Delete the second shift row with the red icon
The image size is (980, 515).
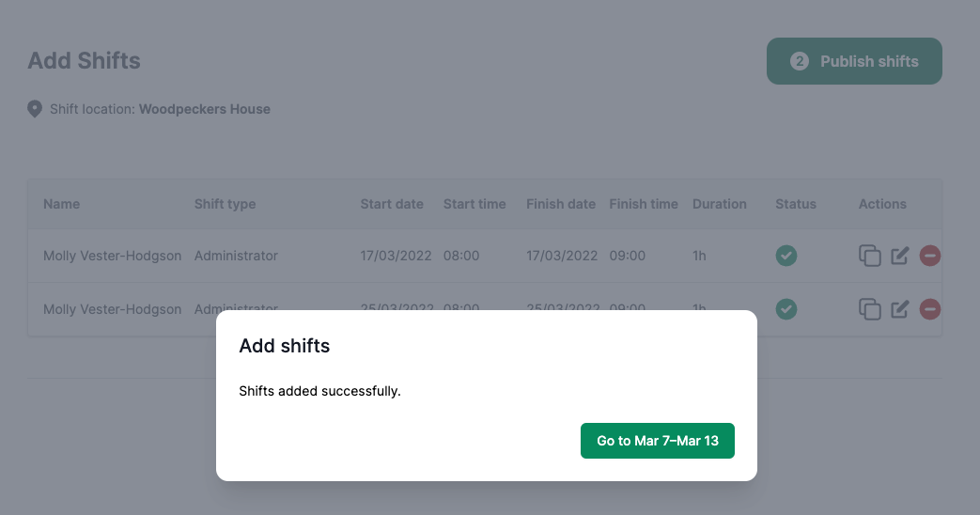coord(929,309)
